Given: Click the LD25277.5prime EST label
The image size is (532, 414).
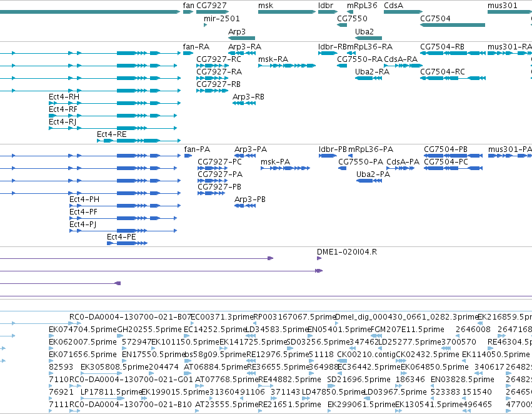Looking at the screenshot, I should tap(409, 342).
